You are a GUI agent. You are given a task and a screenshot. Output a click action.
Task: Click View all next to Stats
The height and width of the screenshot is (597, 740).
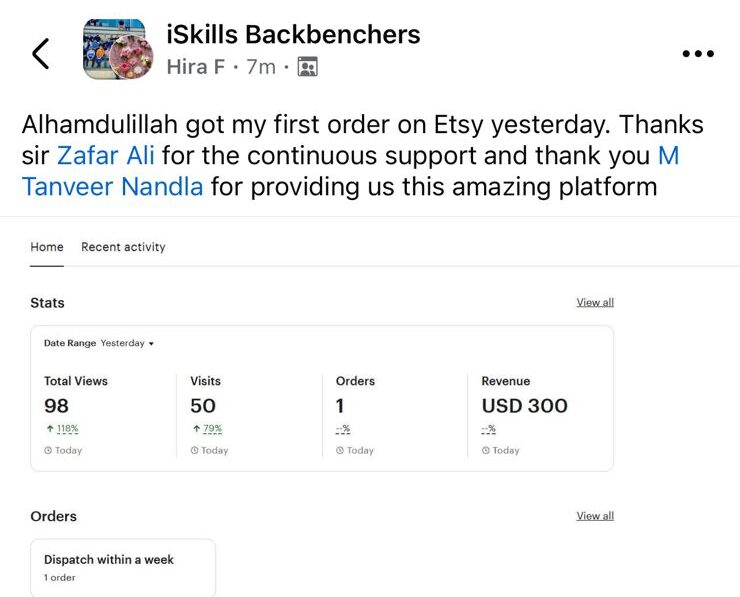tap(595, 302)
